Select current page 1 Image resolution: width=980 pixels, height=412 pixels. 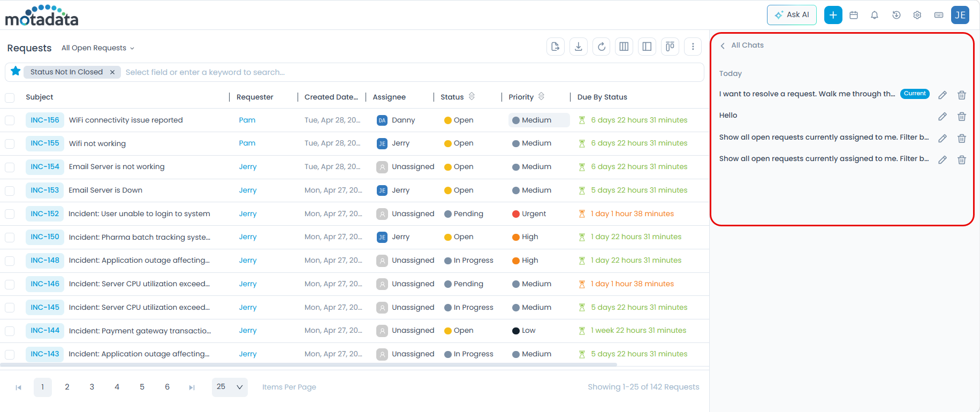point(43,387)
